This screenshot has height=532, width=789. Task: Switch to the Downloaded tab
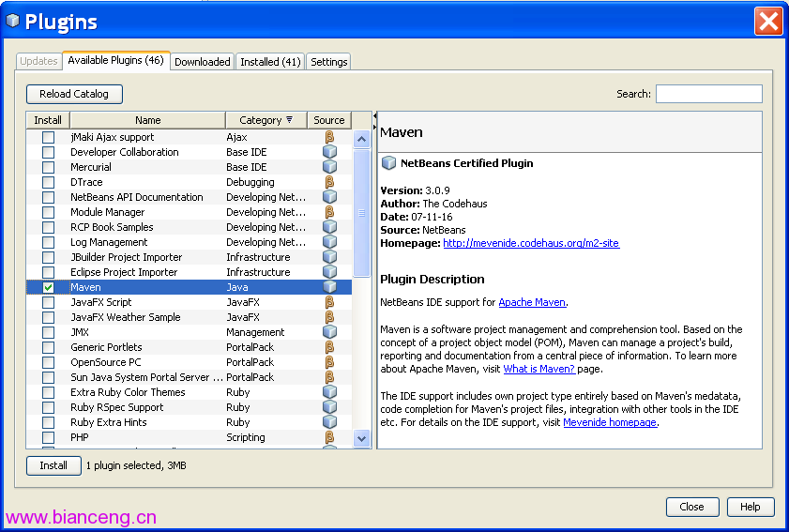(x=203, y=61)
